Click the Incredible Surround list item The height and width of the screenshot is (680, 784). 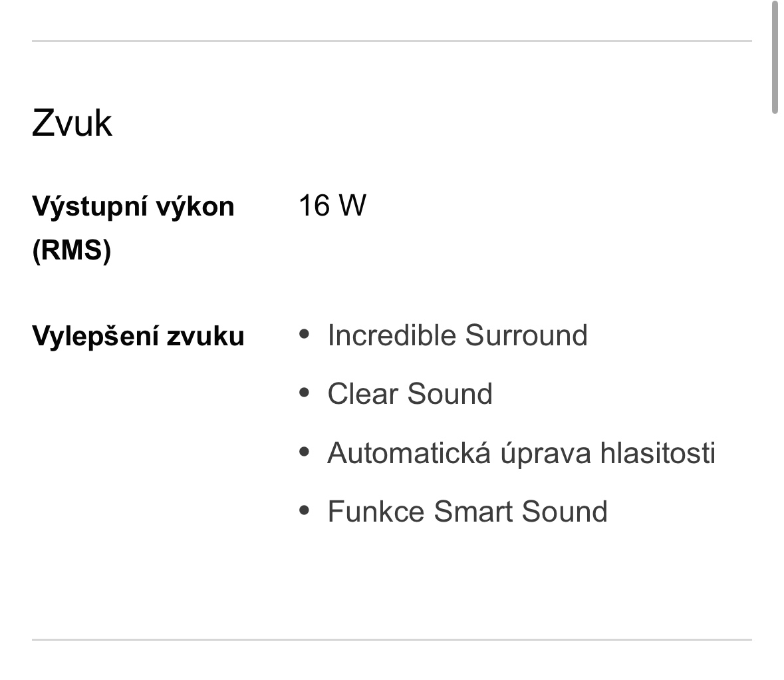(457, 335)
